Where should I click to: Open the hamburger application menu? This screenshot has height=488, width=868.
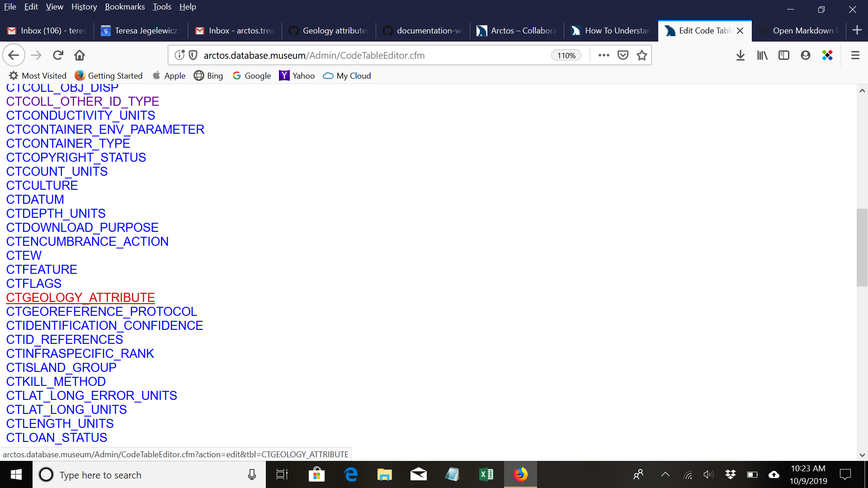pos(855,55)
